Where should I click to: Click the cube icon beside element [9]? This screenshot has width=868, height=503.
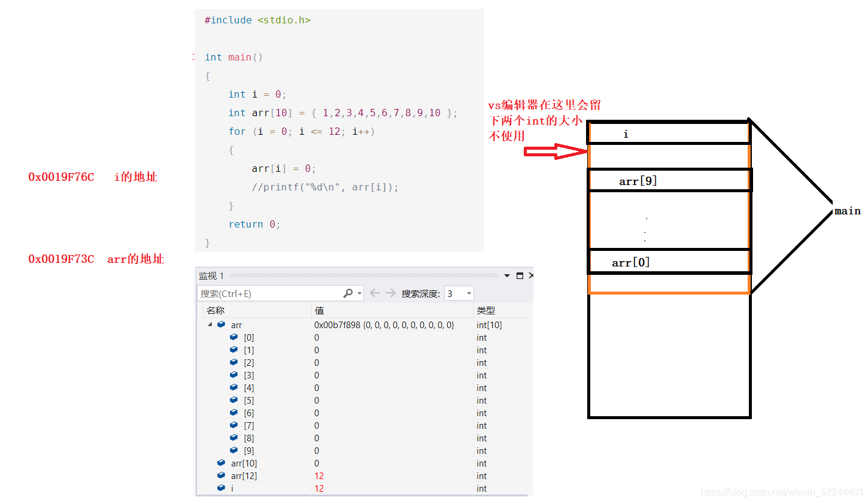click(234, 450)
